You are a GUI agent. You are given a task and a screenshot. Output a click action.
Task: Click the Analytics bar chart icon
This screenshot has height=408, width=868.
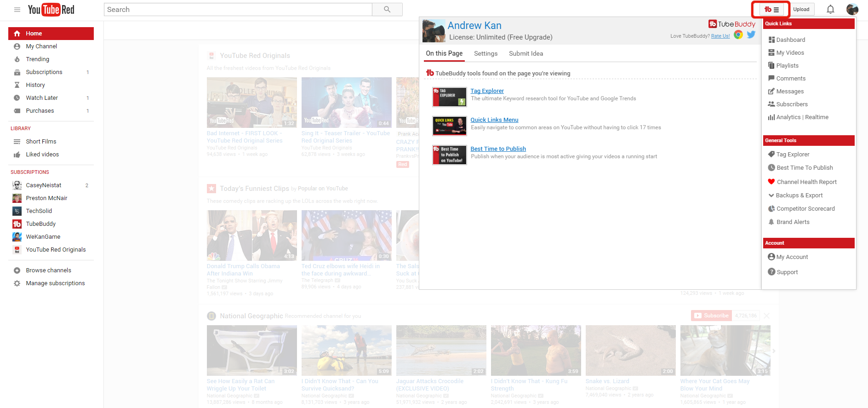click(771, 117)
